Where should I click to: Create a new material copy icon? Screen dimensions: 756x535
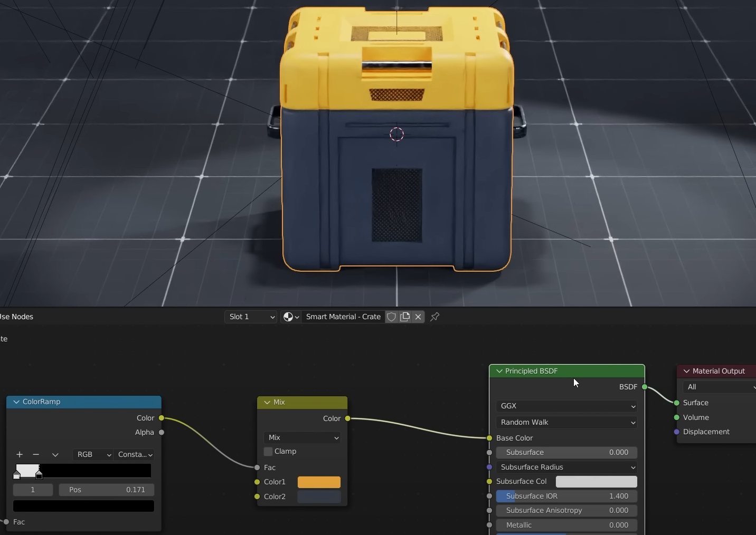click(x=405, y=317)
